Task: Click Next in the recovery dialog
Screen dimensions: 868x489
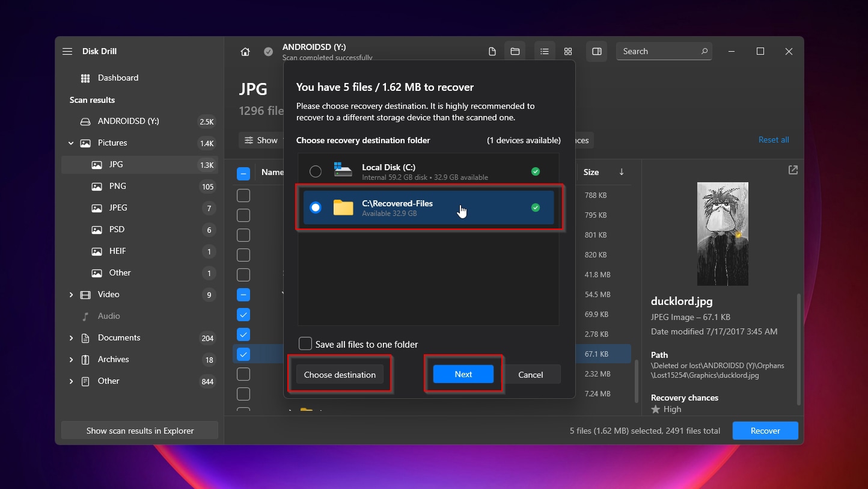Action: pyautogui.click(x=463, y=374)
